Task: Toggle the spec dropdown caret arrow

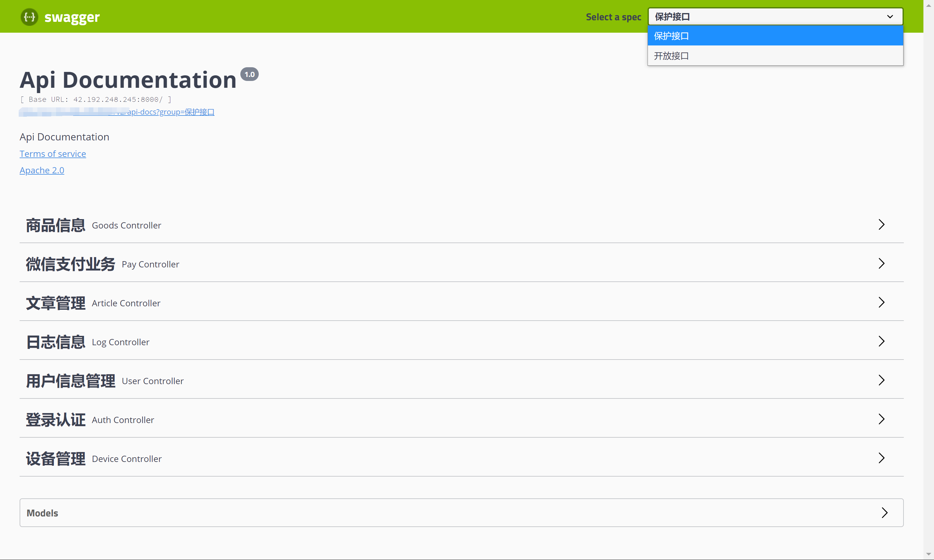Action: (x=890, y=16)
